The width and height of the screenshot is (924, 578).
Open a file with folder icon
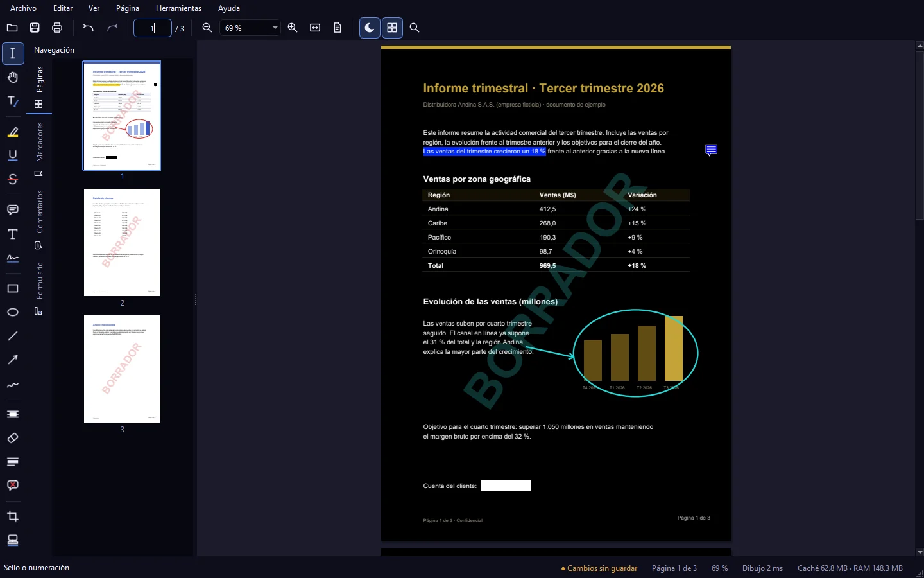(12, 28)
